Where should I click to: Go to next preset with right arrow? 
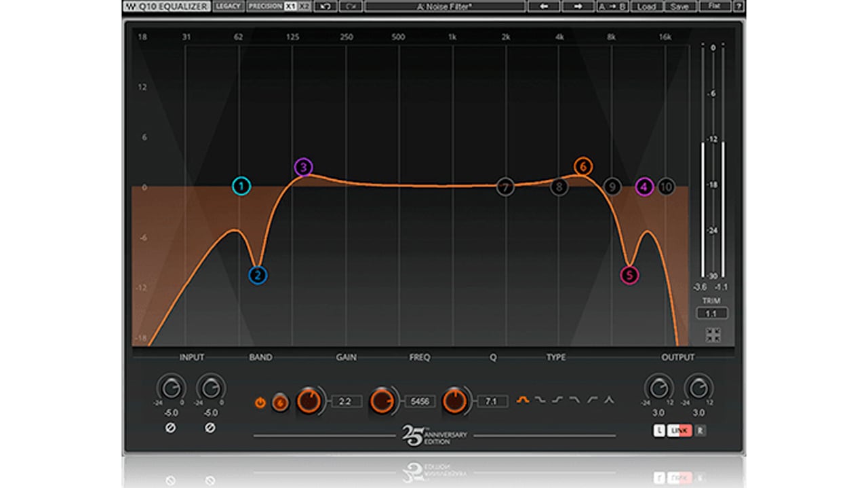pos(578,6)
